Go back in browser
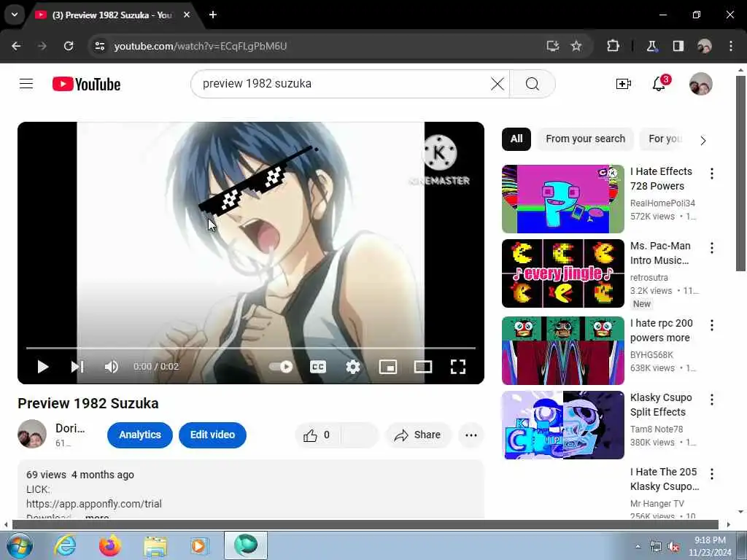Viewport: 747px width, 560px height. [16, 46]
